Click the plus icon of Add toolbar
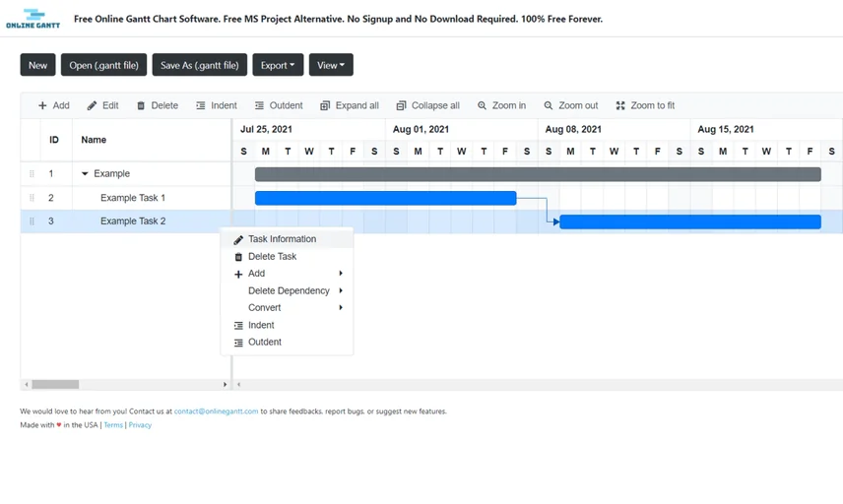This screenshot has width=843, height=504. click(42, 105)
